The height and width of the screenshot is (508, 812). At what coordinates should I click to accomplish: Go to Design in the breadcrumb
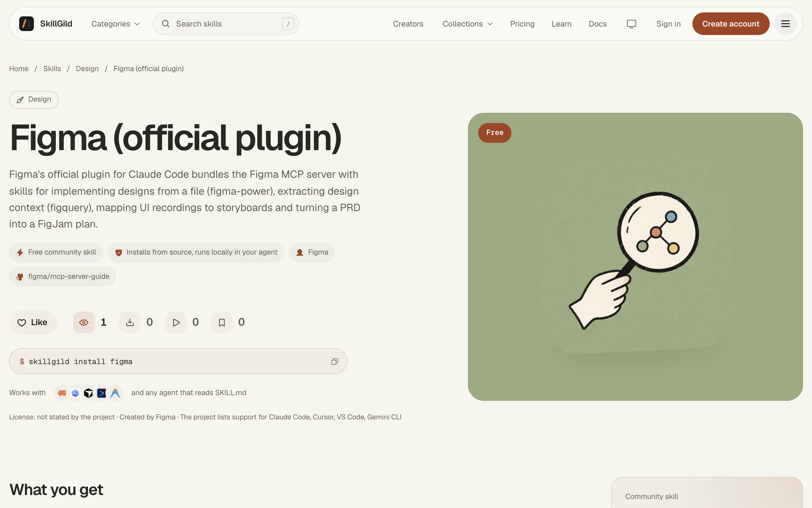click(x=87, y=69)
